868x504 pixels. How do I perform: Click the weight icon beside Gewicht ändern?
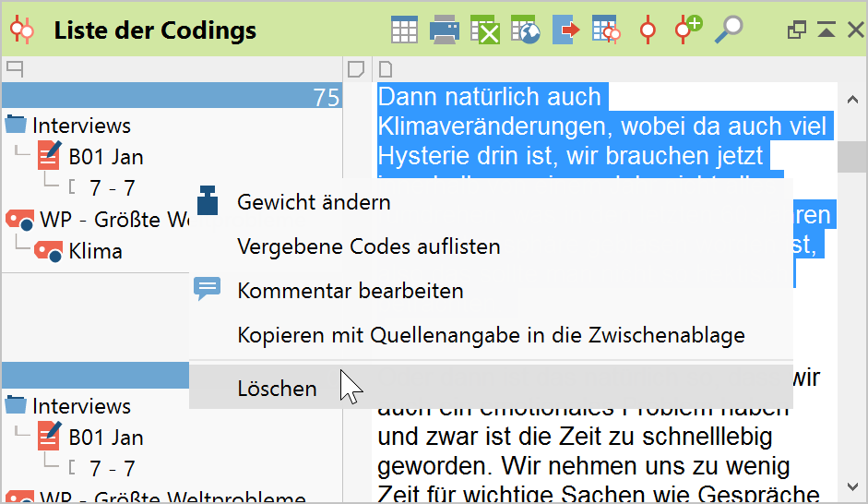click(208, 201)
